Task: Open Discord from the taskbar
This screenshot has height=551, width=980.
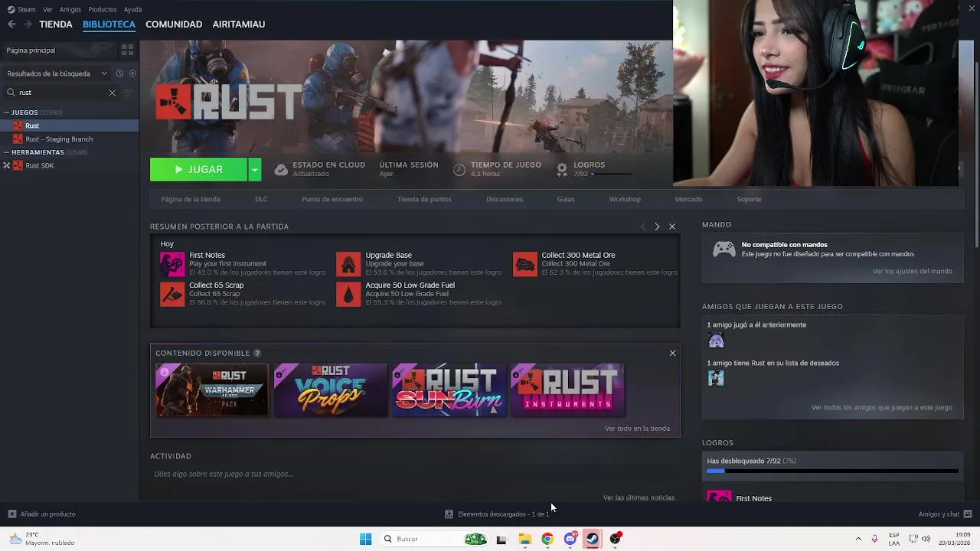Action: tap(570, 539)
